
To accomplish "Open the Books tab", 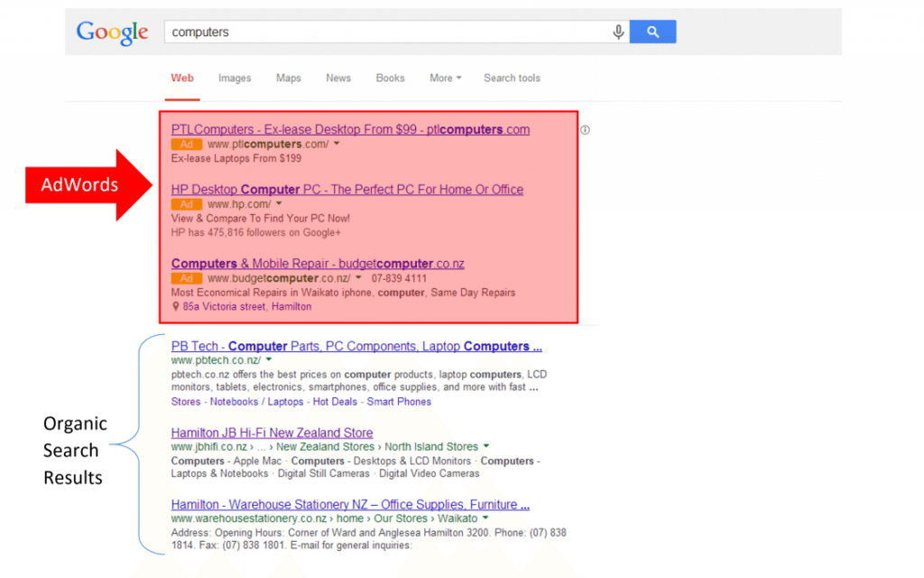I will click(390, 78).
